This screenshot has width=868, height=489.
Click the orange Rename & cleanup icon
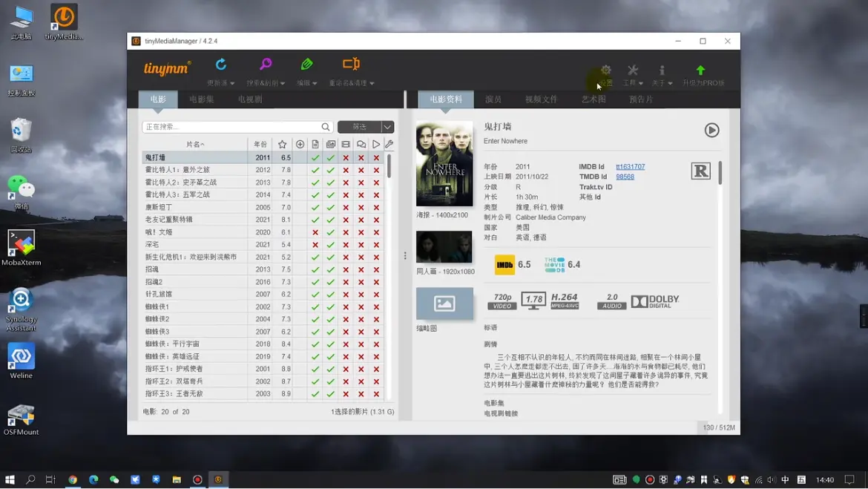(x=351, y=65)
